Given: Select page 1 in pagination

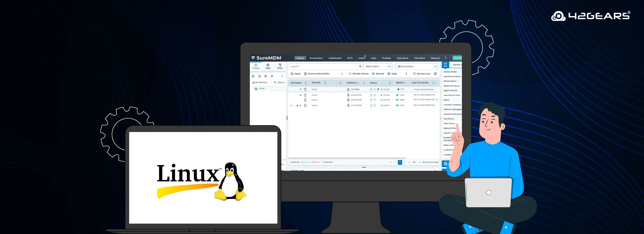Looking at the screenshot, I should tap(400, 162).
